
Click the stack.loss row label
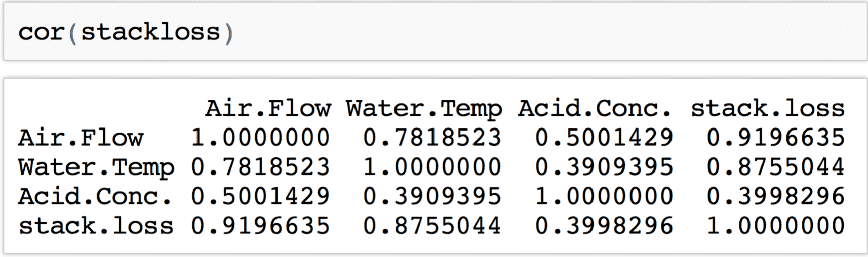[96, 226]
